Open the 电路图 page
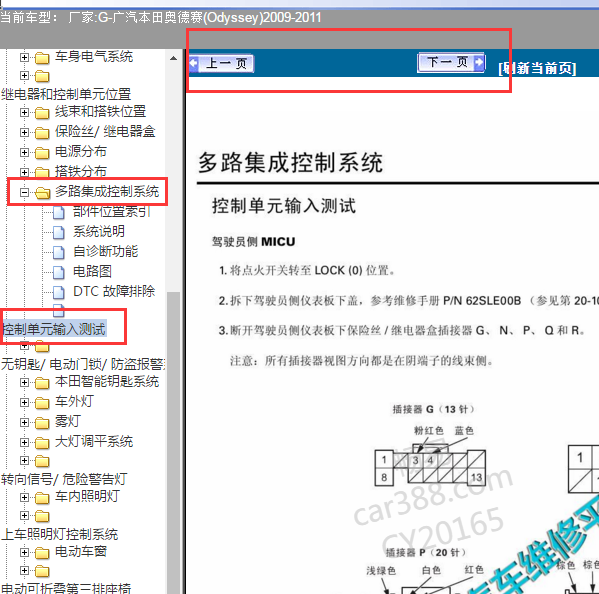The image size is (599, 594). 92,271
